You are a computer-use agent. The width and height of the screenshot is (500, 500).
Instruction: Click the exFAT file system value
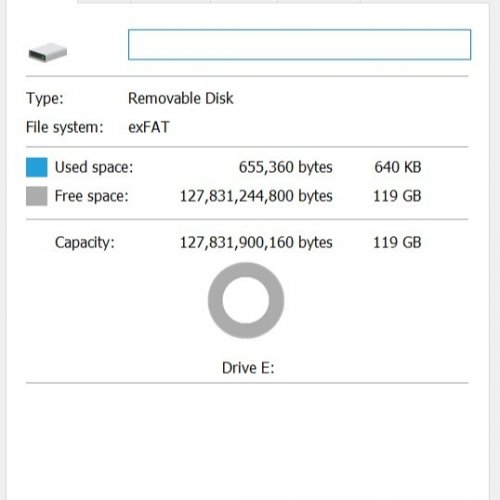click(x=149, y=127)
